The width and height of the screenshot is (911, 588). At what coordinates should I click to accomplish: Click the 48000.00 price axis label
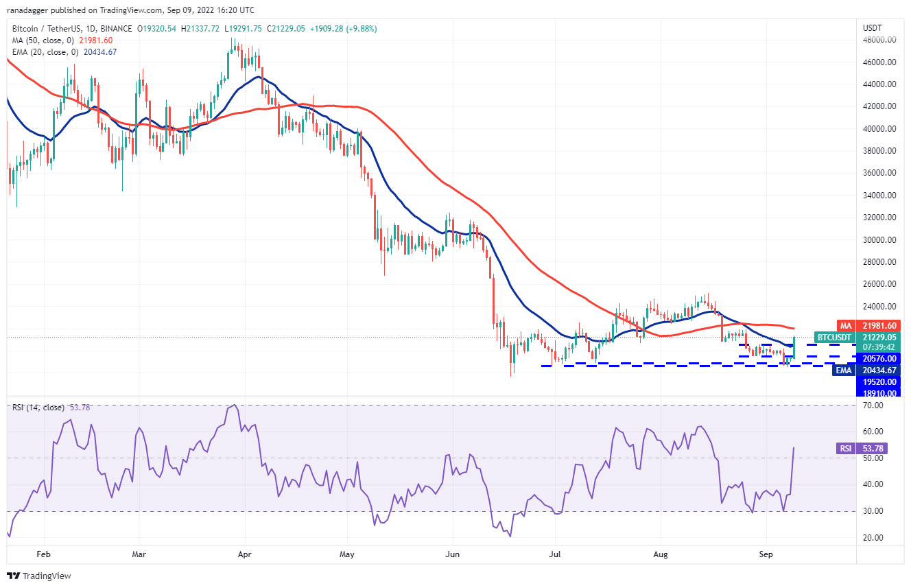point(878,40)
